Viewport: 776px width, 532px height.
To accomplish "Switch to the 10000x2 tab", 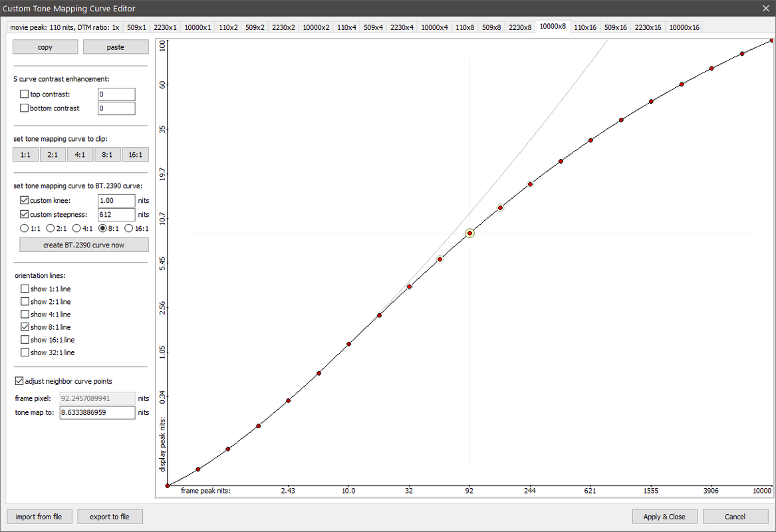I will (x=316, y=27).
